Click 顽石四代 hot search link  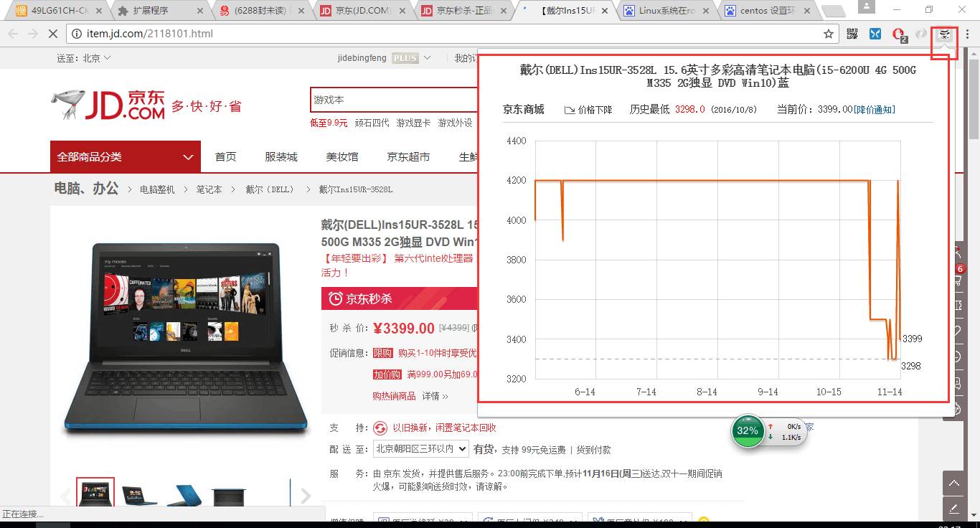coord(372,123)
